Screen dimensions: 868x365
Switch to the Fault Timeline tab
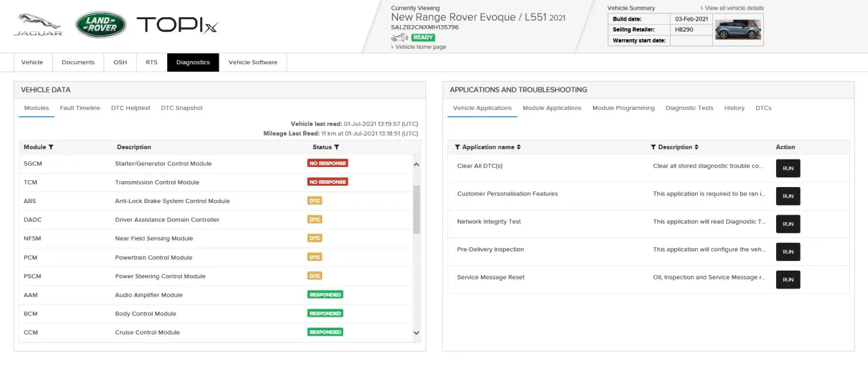[x=80, y=108]
